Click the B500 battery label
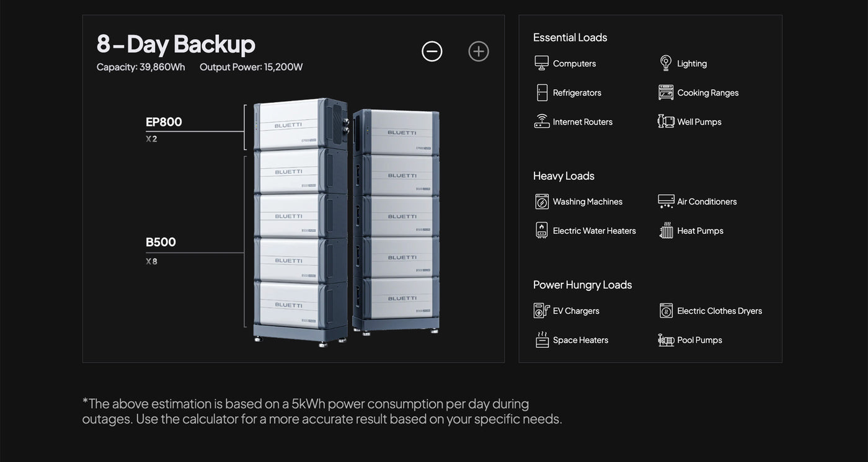Screen dimensions: 868x462 click(161, 242)
